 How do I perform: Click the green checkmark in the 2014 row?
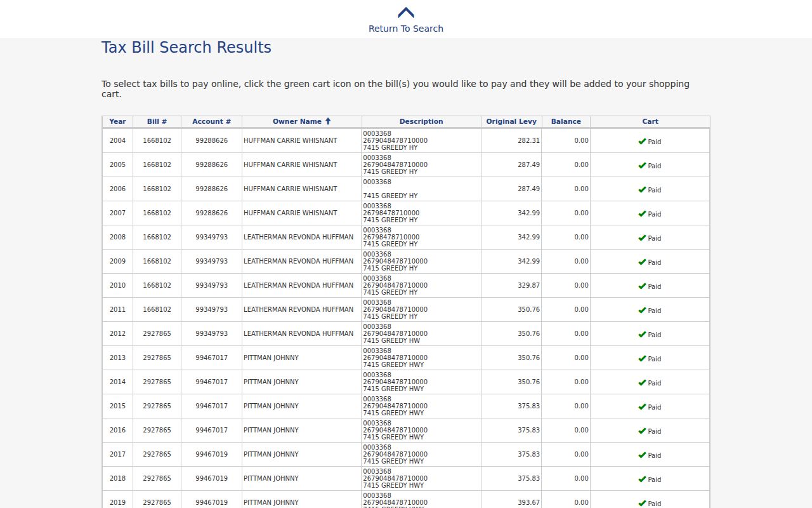click(642, 383)
